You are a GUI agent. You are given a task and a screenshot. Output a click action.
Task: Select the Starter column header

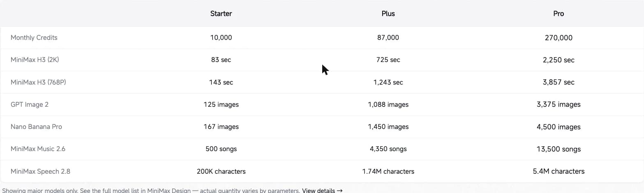tap(221, 14)
